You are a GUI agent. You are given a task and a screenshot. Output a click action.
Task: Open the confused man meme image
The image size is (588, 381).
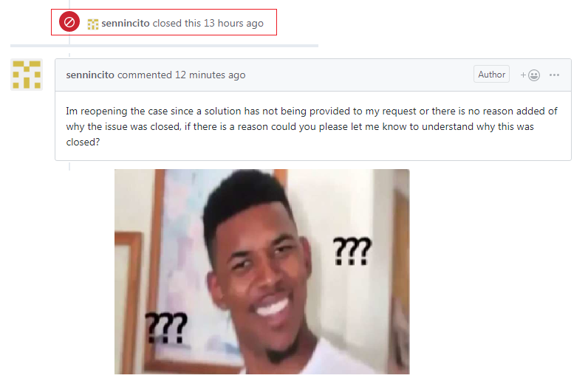(261, 272)
